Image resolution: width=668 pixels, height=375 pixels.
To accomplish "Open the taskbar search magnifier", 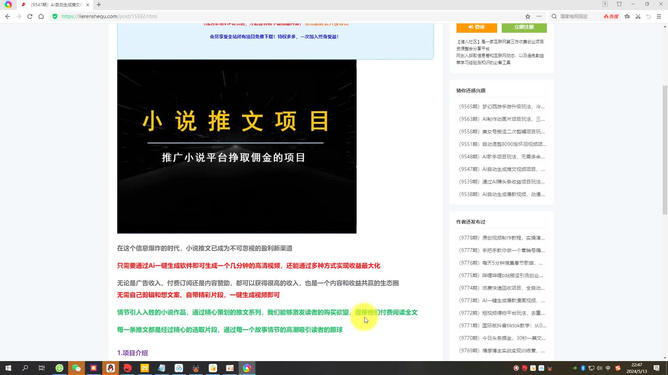I will (25, 368).
